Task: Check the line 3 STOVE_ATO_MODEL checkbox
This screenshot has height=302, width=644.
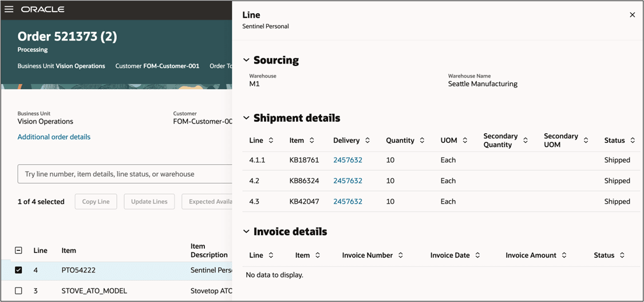Action: 18,291
